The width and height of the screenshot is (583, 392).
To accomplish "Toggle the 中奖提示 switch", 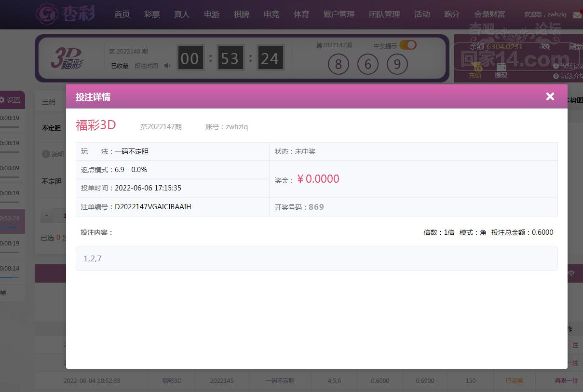I will click(407, 45).
